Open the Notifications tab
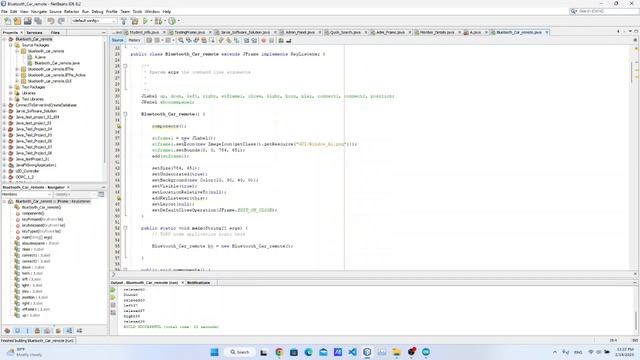640x360 pixels. pyautogui.click(x=198, y=283)
